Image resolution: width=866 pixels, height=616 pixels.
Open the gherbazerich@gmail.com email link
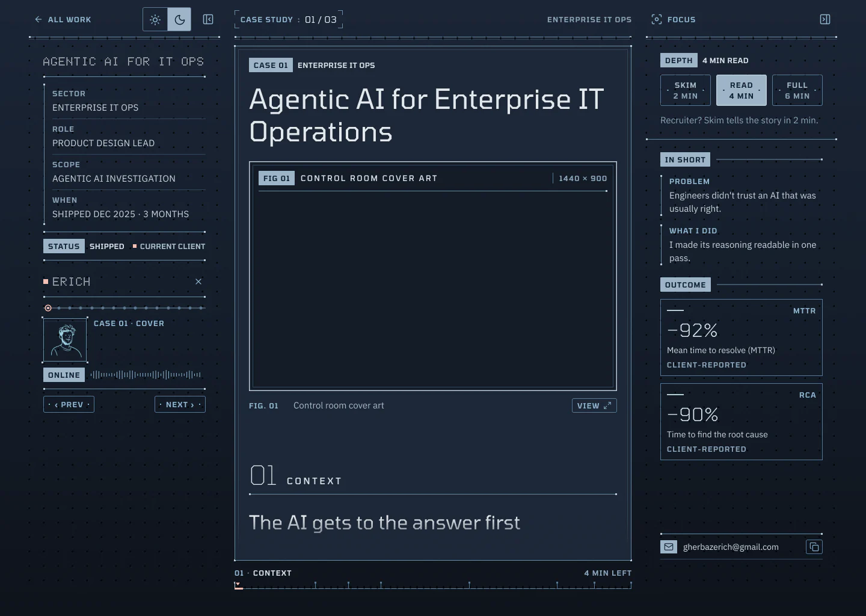tap(731, 547)
